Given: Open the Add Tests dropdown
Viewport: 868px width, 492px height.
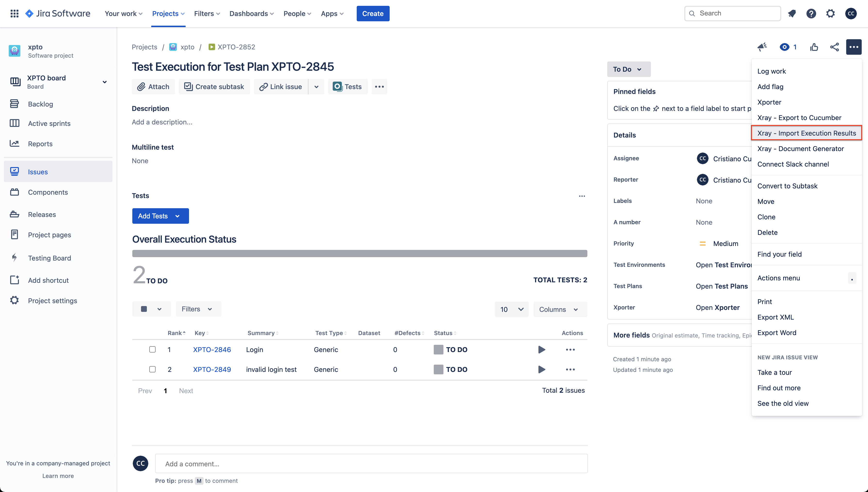Looking at the screenshot, I should [x=160, y=216].
